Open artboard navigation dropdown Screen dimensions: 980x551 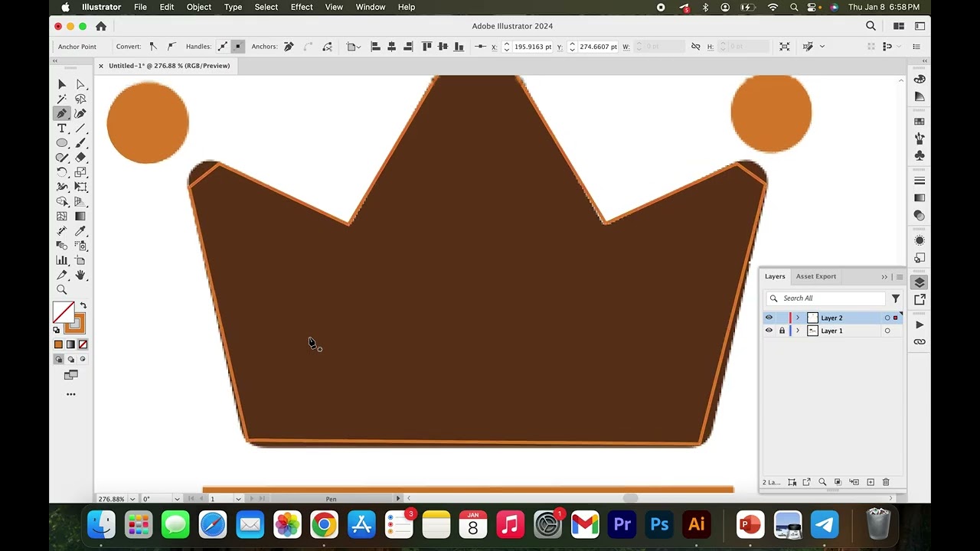(x=238, y=499)
